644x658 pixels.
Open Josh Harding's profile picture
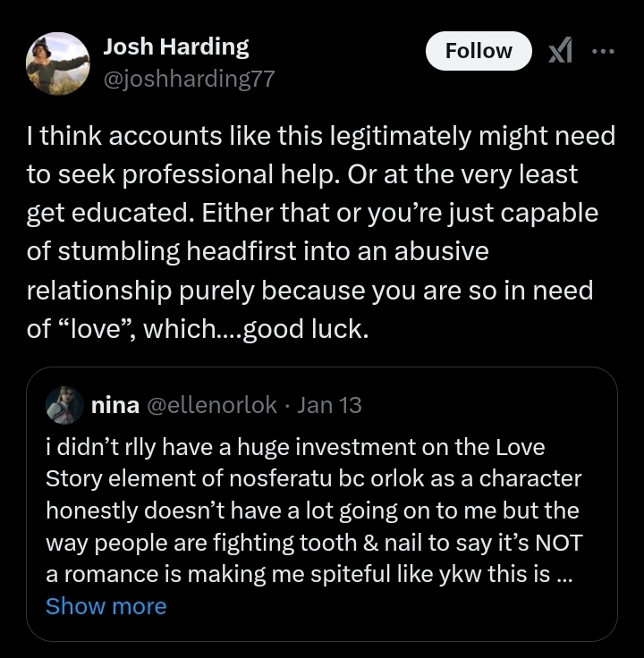point(58,63)
